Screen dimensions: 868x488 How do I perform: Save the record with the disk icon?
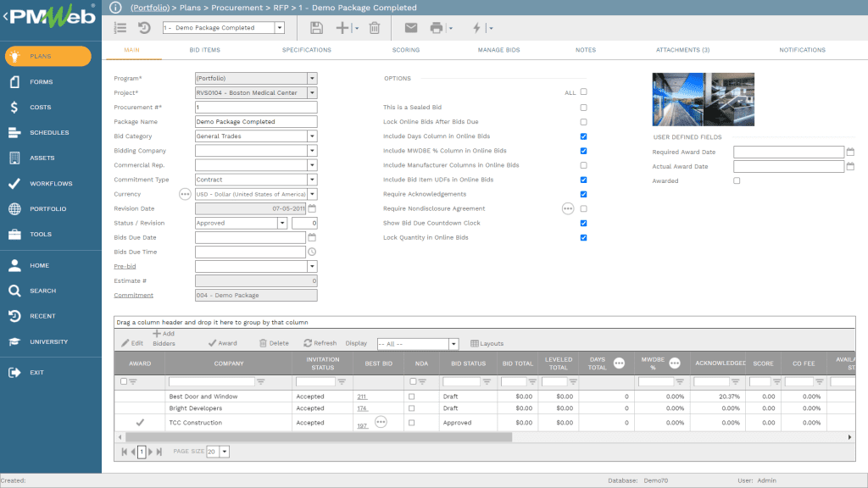click(x=317, y=28)
